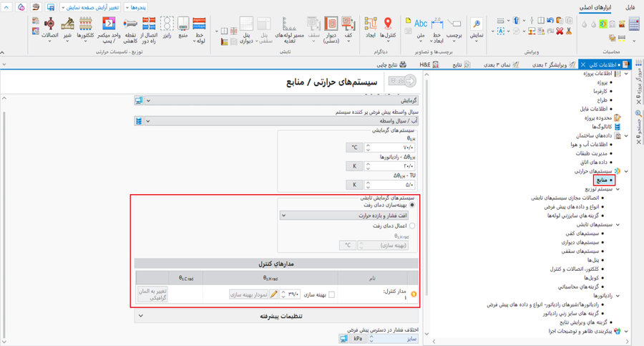The height and width of the screenshot is (346, 644).
Task: Click the منبع (source) ribbon icon
Action: 183,28
